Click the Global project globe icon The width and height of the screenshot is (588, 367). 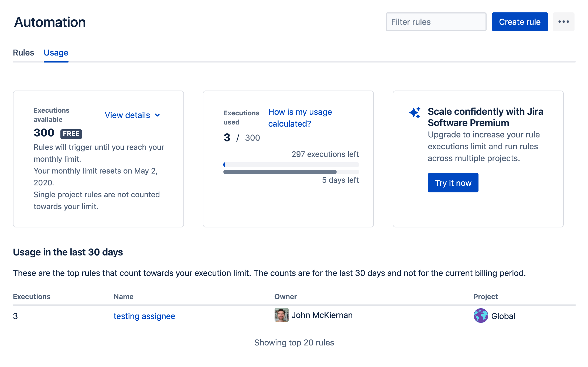pos(481,316)
